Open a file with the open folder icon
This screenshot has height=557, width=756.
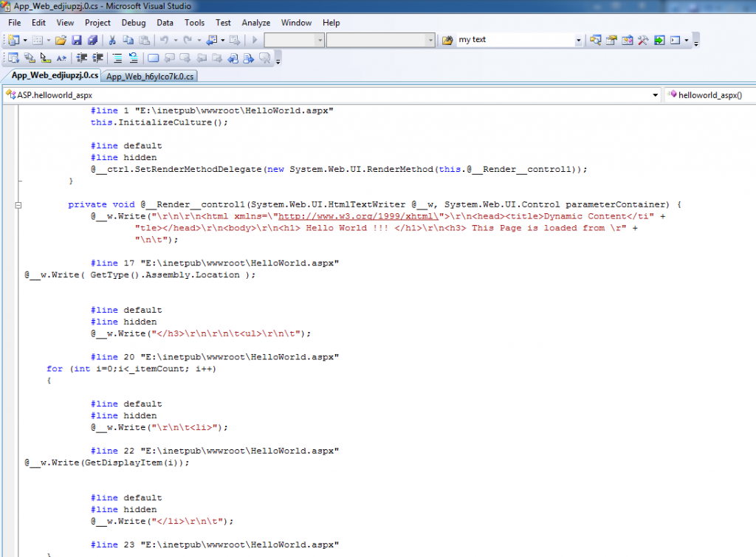61,39
